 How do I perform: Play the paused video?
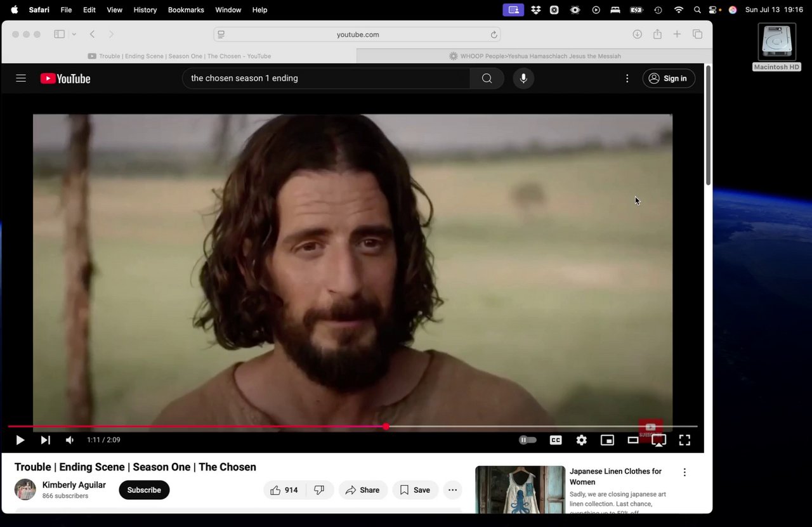20,439
